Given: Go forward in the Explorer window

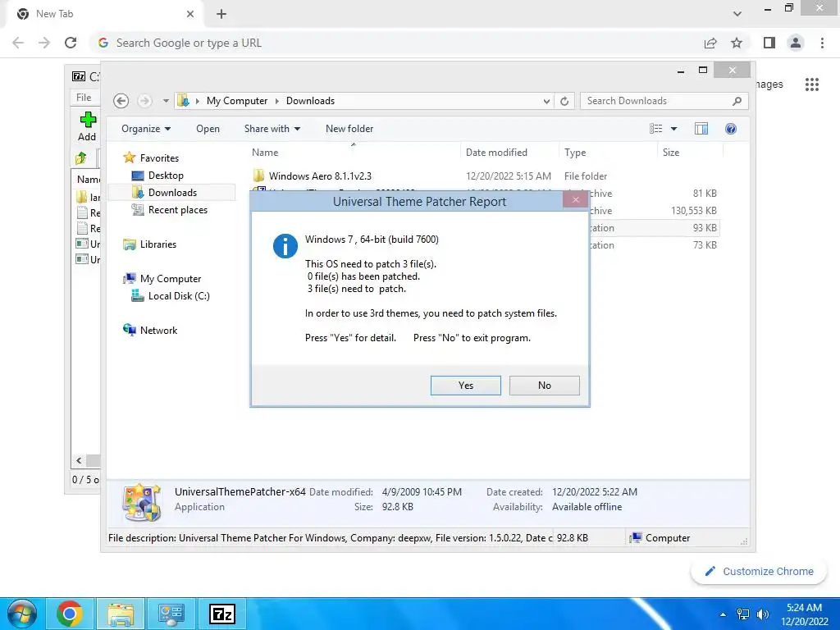Looking at the screenshot, I should coord(144,101).
